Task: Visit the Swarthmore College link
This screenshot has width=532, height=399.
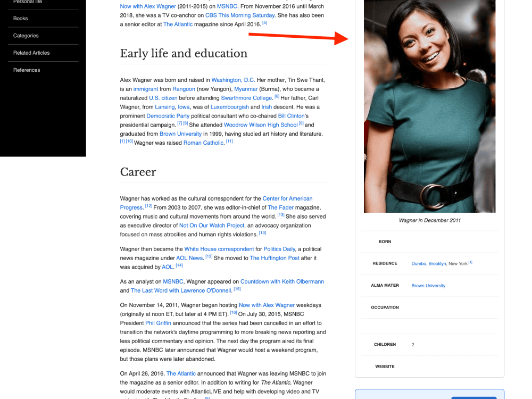Action: pos(246,98)
